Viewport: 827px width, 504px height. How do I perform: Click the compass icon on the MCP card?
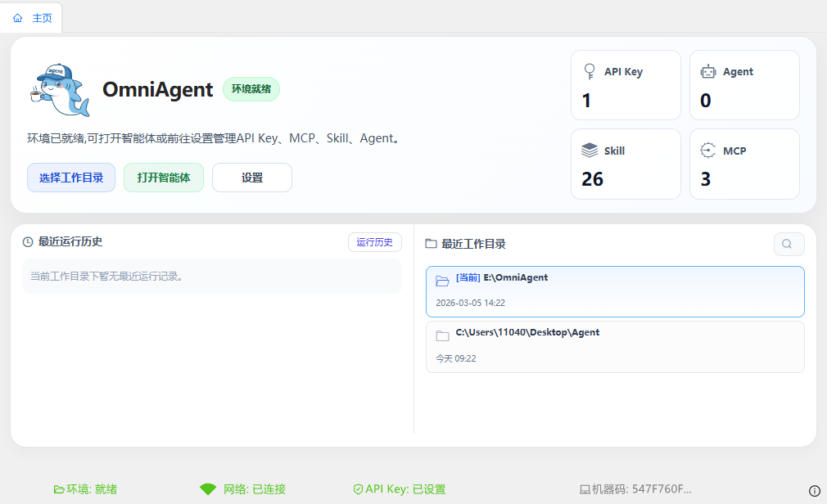pos(707,151)
